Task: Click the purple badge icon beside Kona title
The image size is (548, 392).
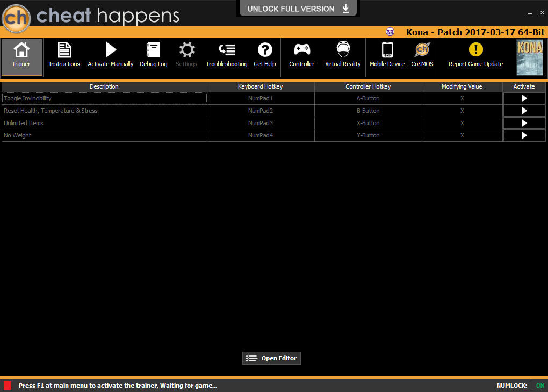Action: (x=390, y=32)
